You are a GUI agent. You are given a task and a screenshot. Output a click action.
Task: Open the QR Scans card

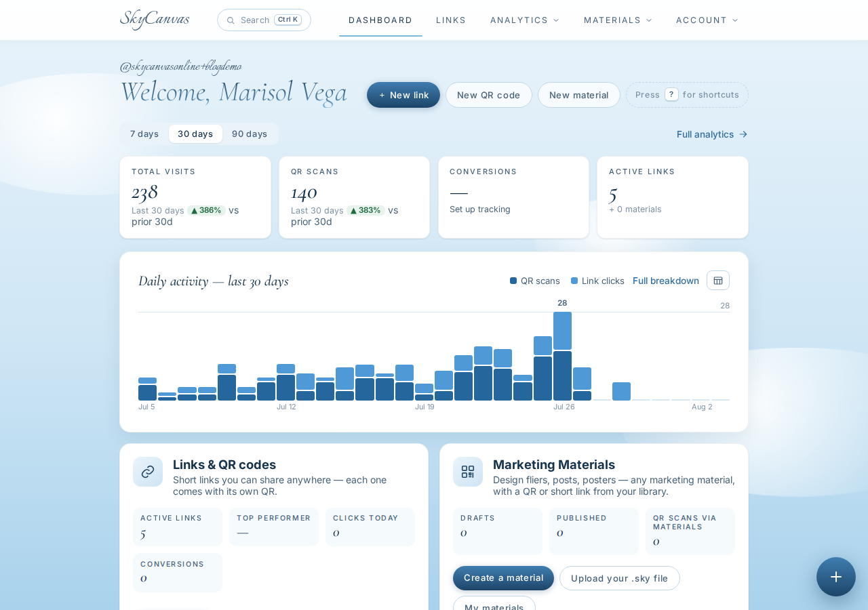point(354,197)
